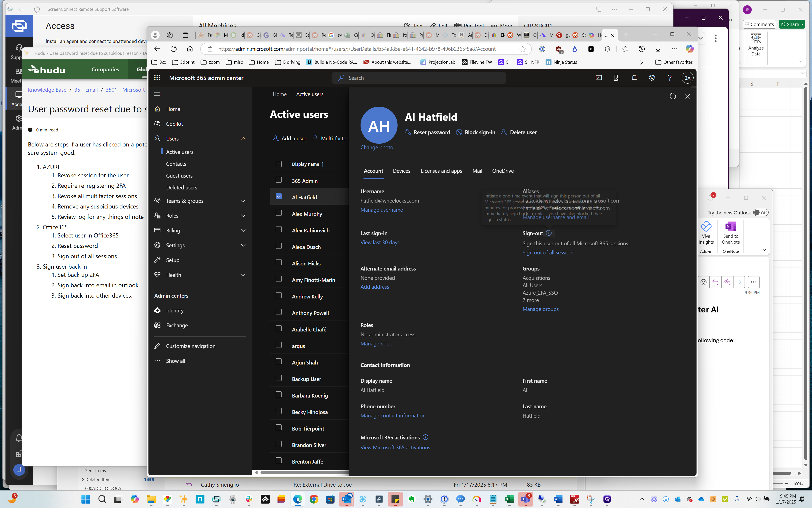Click Delete user button
This screenshot has width=812, height=508.
pos(519,132)
